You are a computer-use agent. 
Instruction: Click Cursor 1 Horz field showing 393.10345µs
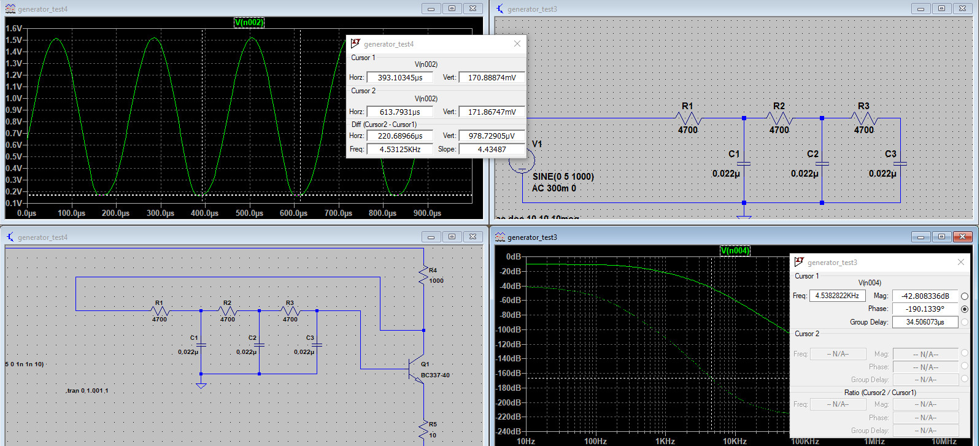pyautogui.click(x=399, y=78)
